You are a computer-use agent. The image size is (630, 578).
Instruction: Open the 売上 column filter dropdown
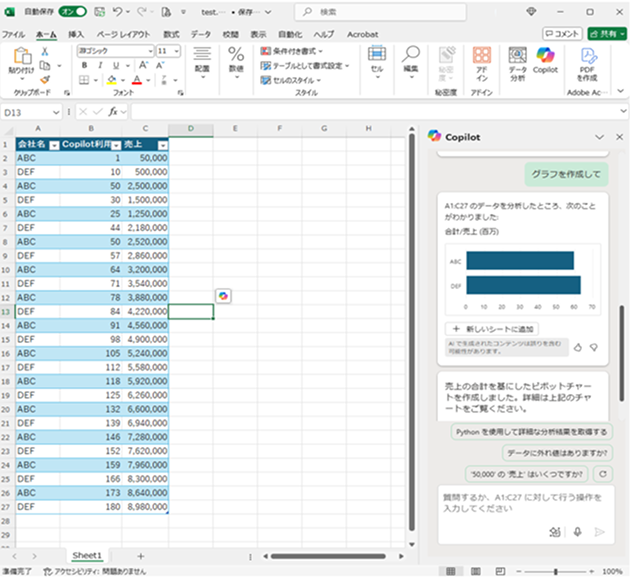point(163,145)
